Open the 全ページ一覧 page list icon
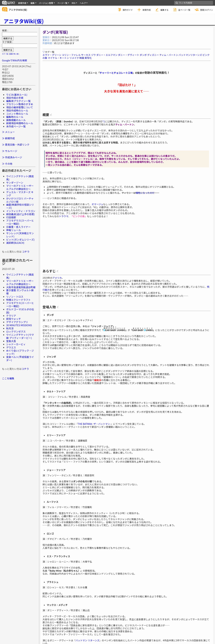 coord(175,10)
